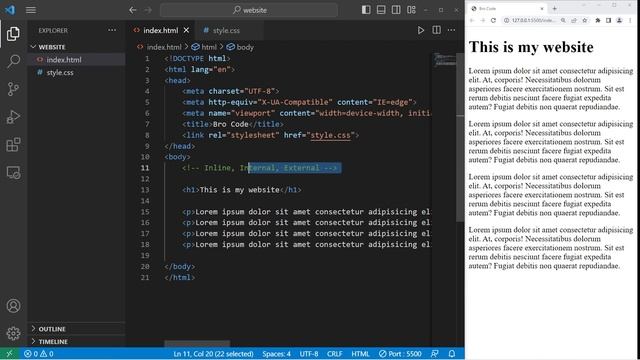Open style.css in the Explorer tree

pos(76,72)
